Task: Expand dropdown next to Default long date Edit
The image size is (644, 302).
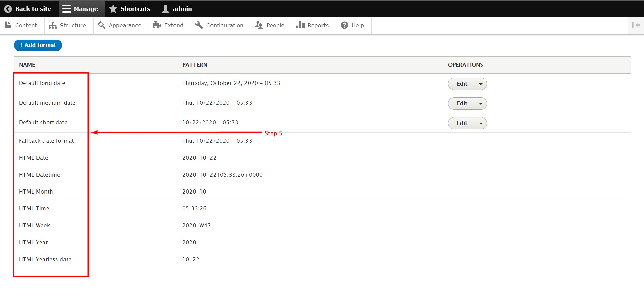Action: (x=481, y=84)
